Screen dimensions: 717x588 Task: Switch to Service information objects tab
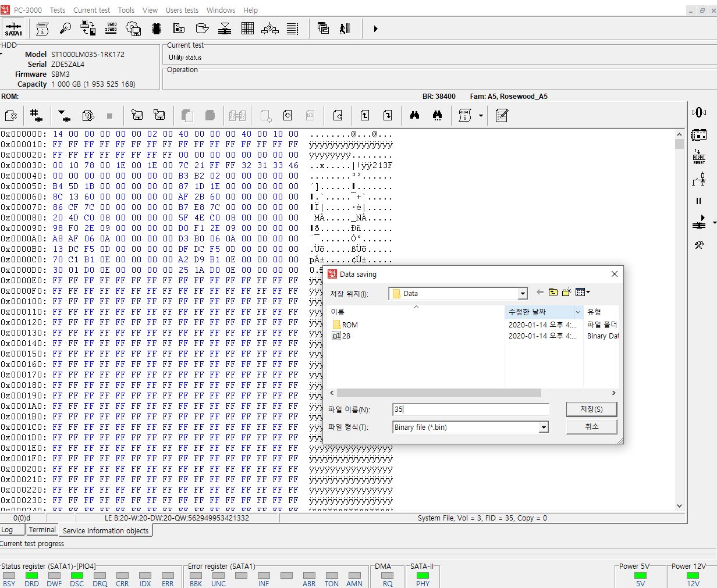(105, 530)
